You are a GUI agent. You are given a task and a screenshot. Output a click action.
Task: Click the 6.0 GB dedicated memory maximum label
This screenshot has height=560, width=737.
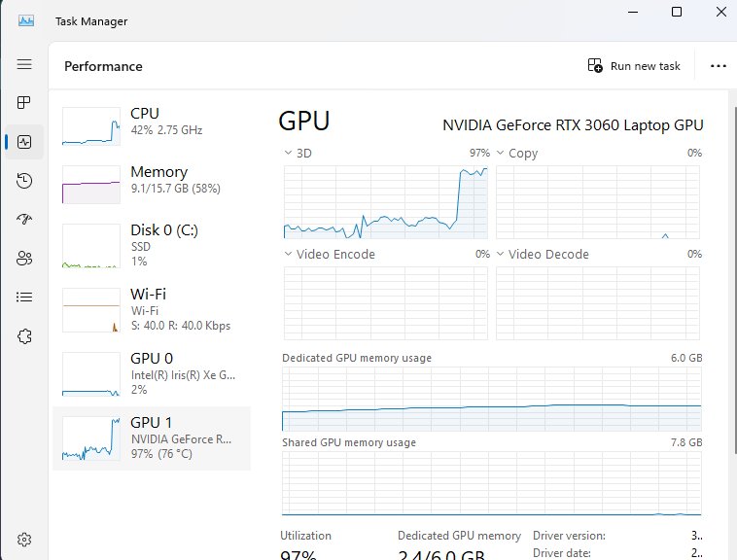[x=686, y=358]
